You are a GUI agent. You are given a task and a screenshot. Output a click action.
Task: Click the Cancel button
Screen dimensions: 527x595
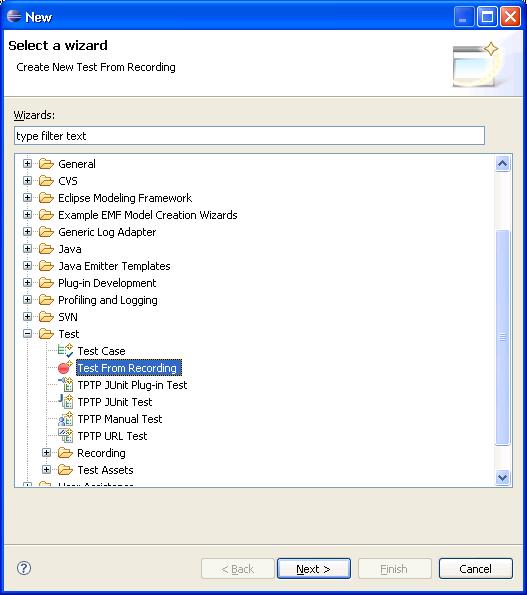click(475, 568)
